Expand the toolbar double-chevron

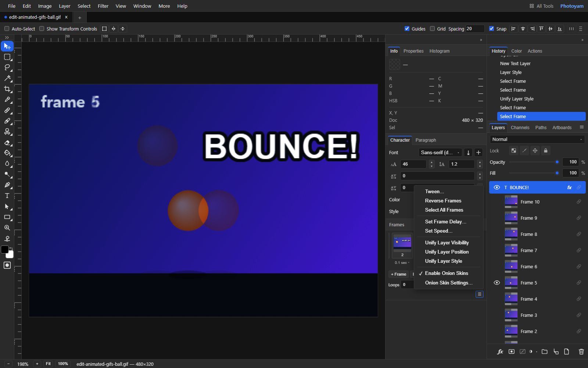[x=7, y=38]
